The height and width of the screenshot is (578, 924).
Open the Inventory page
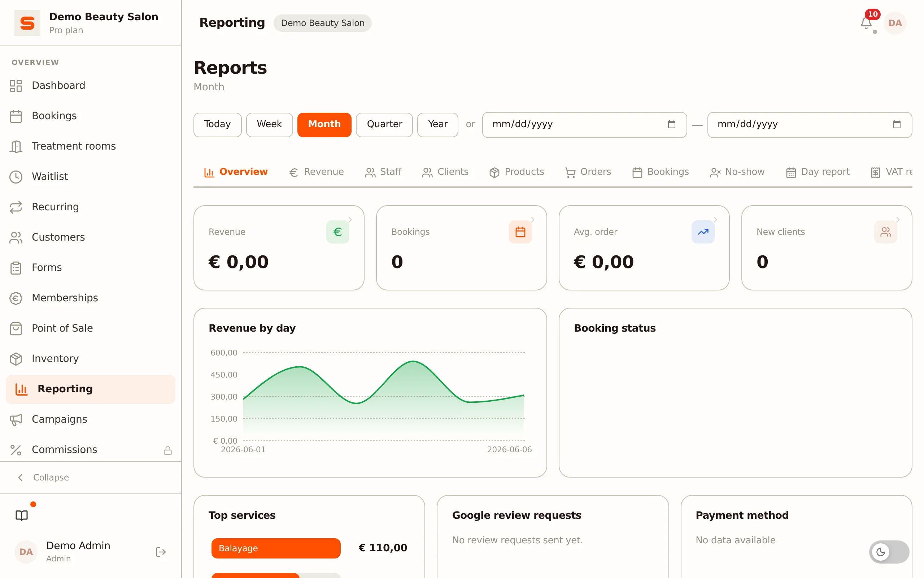pyautogui.click(x=91, y=358)
